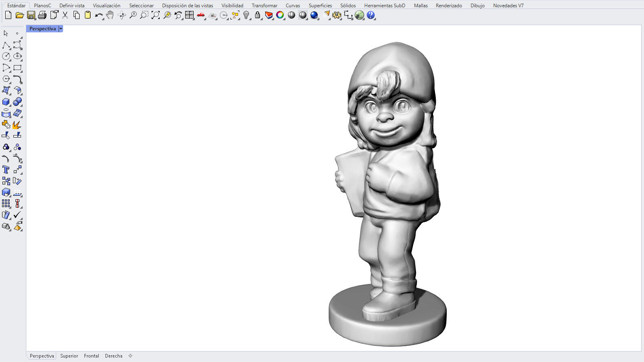
Task: Toggle the four-viewport layout icon
Action: pos(189,15)
